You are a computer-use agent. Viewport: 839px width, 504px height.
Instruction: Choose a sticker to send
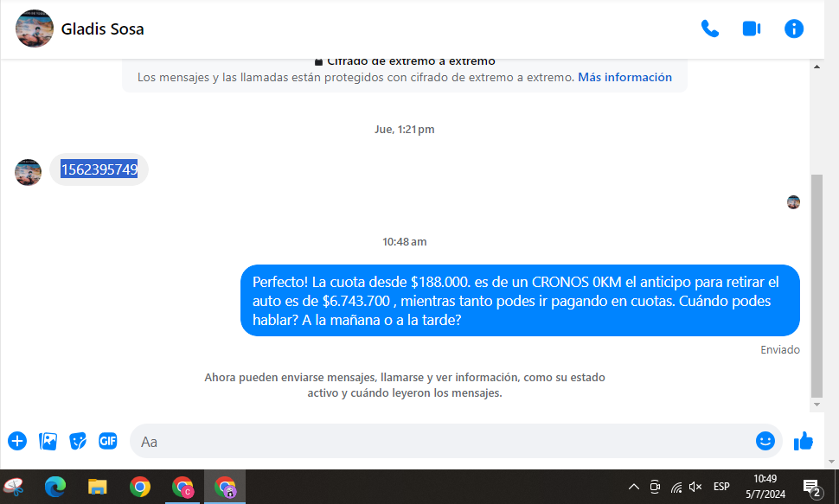coord(78,441)
